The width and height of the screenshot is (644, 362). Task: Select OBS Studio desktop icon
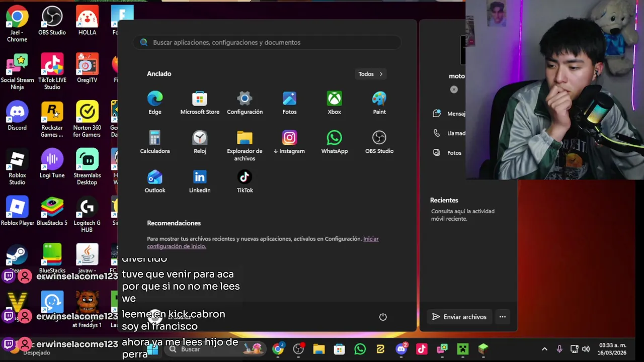click(52, 21)
